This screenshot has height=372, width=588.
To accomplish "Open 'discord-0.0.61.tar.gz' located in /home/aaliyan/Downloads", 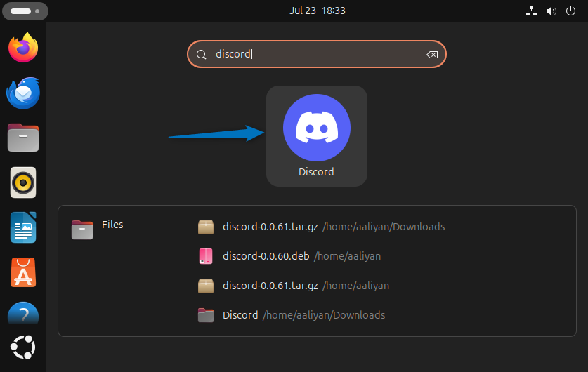I will (x=270, y=227).
